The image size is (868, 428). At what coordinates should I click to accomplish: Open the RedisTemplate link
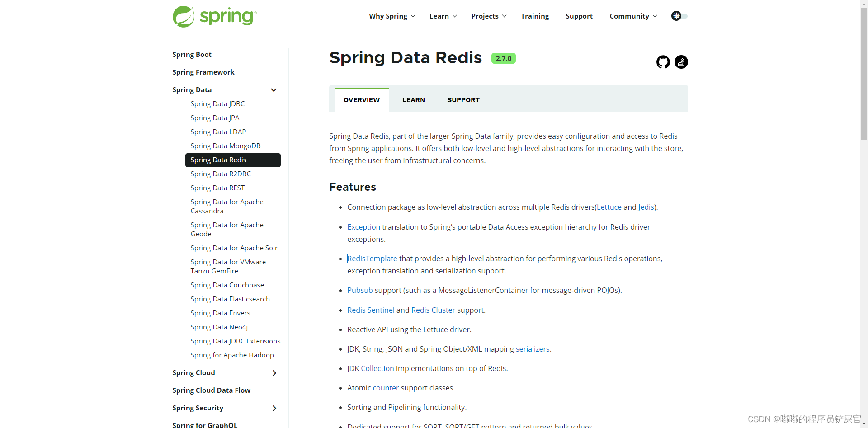pos(372,259)
